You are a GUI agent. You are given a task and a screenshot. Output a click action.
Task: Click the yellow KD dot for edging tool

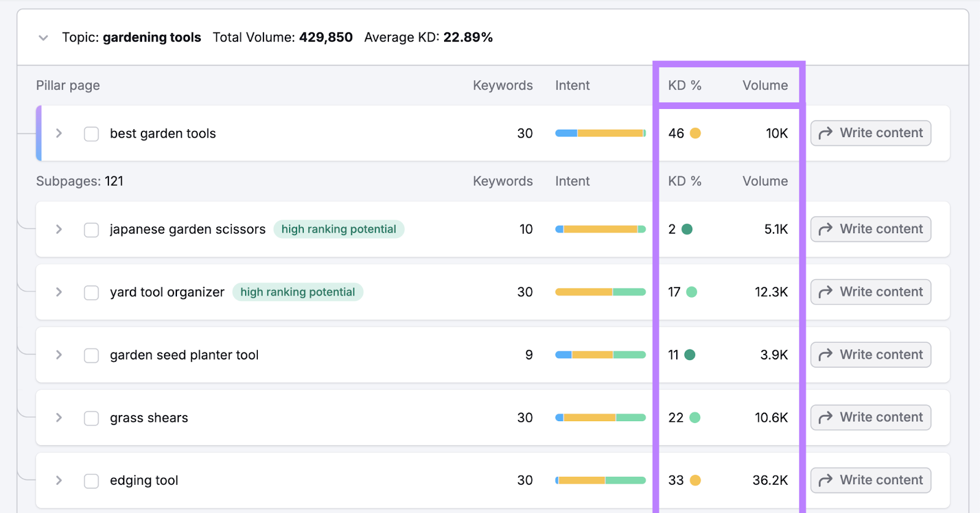point(695,481)
